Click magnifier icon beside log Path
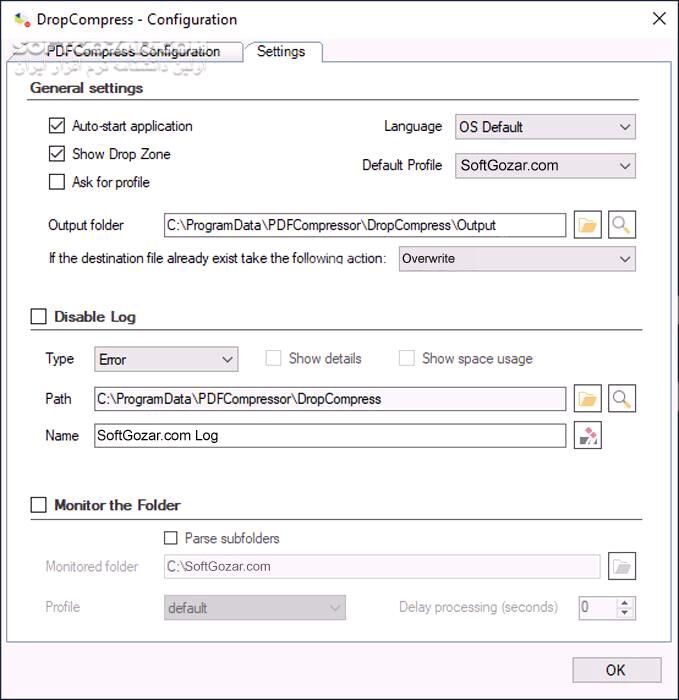 [622, 399]
